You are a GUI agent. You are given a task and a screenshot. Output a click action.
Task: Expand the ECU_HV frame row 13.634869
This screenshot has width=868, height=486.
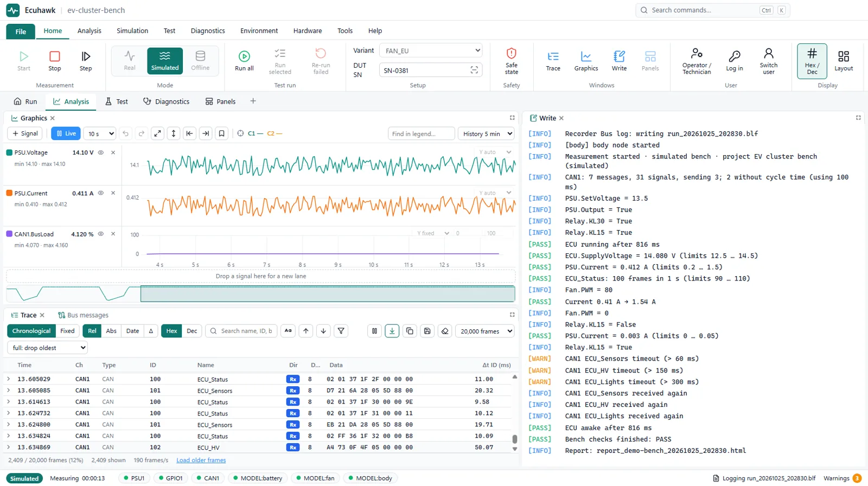click(8, 447)
